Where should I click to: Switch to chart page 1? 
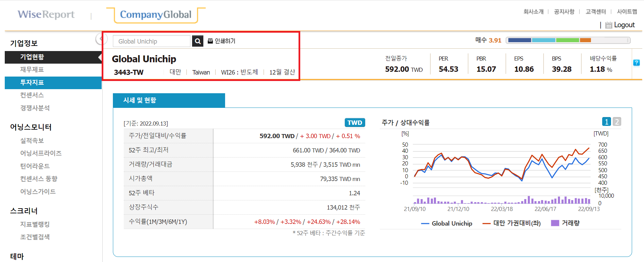click(x=607, y=121)
